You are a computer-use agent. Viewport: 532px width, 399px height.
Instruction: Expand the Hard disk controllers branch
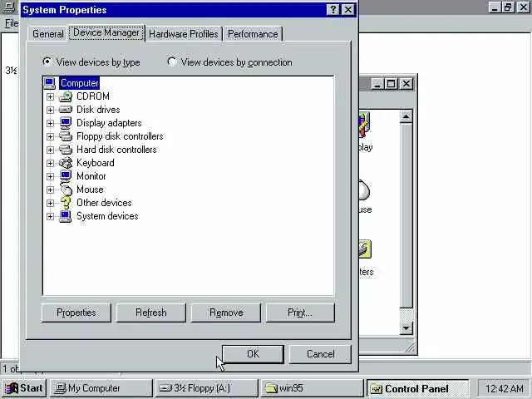[x=50, y=150]
